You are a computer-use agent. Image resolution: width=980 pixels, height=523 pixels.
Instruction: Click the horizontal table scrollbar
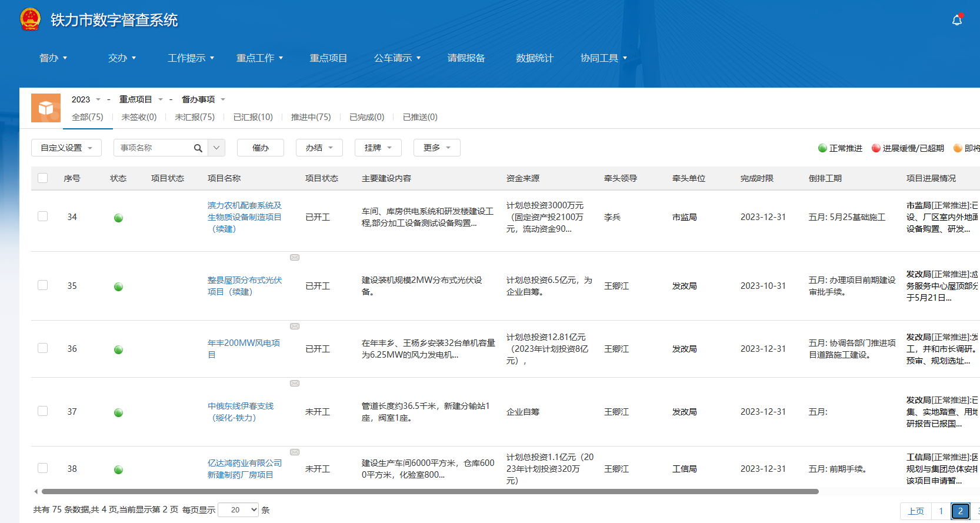click(430, 491)
